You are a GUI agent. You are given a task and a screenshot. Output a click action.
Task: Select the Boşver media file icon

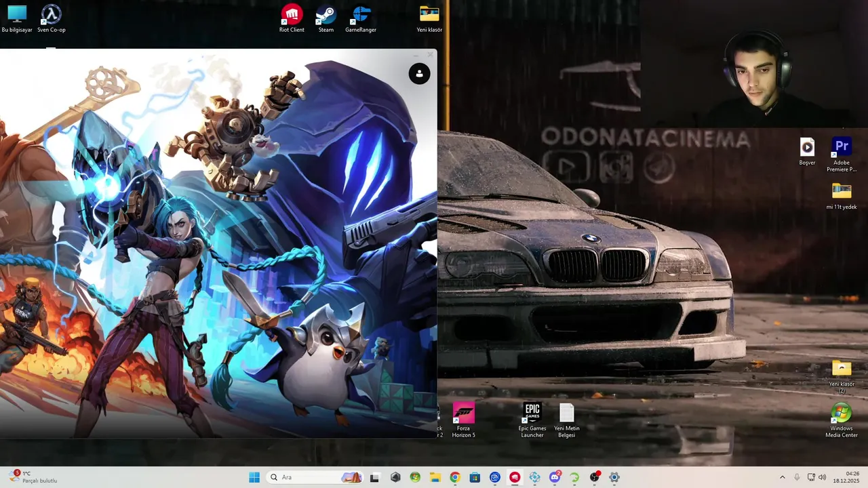[807, 152]
